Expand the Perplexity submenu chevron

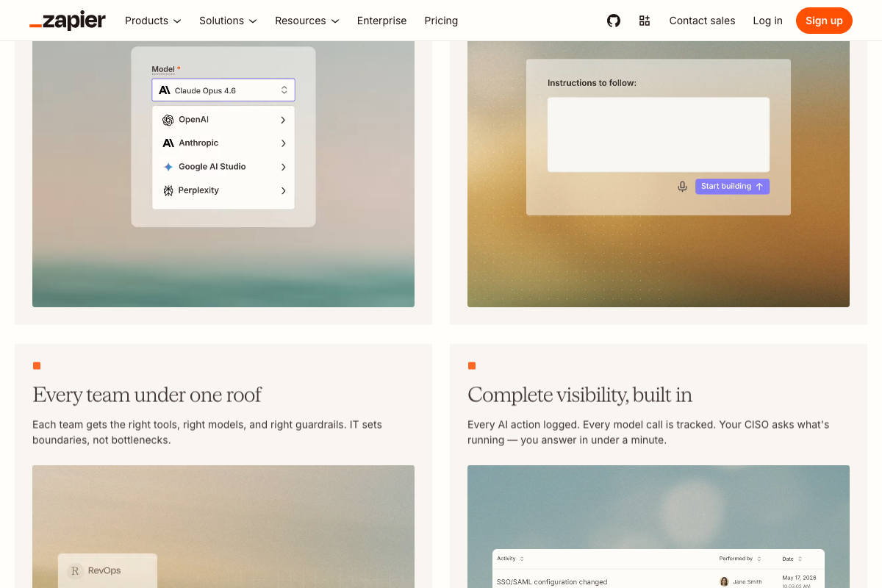[x=283, y=190]
